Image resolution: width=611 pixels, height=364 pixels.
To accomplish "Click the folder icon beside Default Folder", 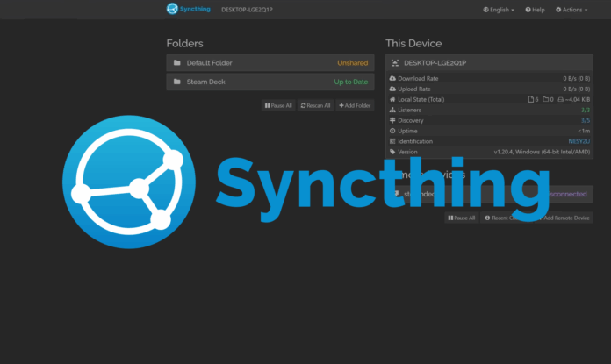I will (176, 63).
